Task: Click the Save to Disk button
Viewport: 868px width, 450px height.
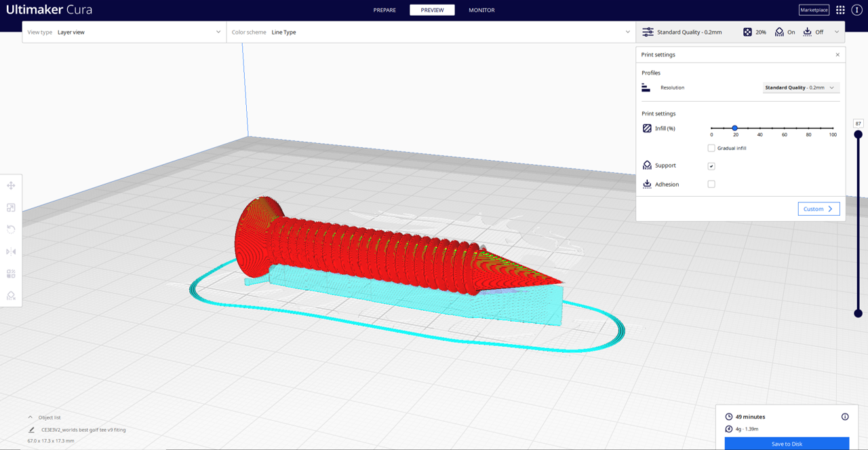Action: tap(787, 443)
